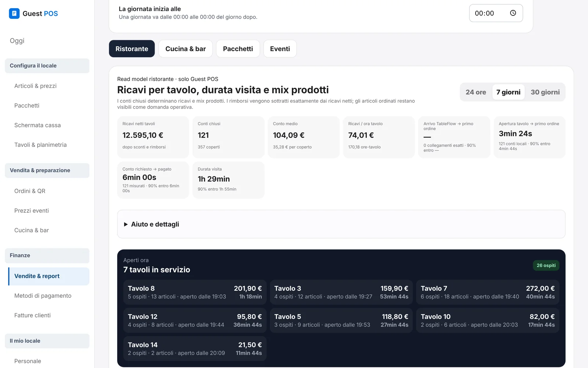Expand the Aiuto e dettagli triangle
The image size is (588, 368).
click(x=126, y=224)
